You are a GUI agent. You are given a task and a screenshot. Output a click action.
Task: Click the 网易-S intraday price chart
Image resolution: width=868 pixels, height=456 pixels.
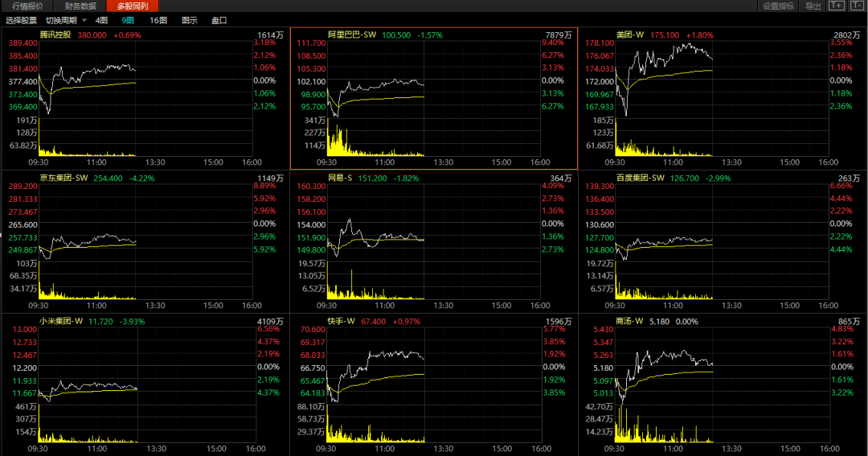tap(433, 222)
